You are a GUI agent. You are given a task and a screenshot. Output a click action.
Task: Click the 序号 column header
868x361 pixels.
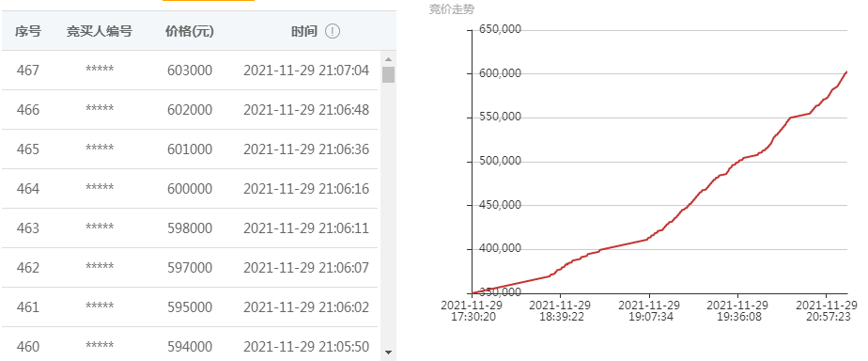point(27,31)
